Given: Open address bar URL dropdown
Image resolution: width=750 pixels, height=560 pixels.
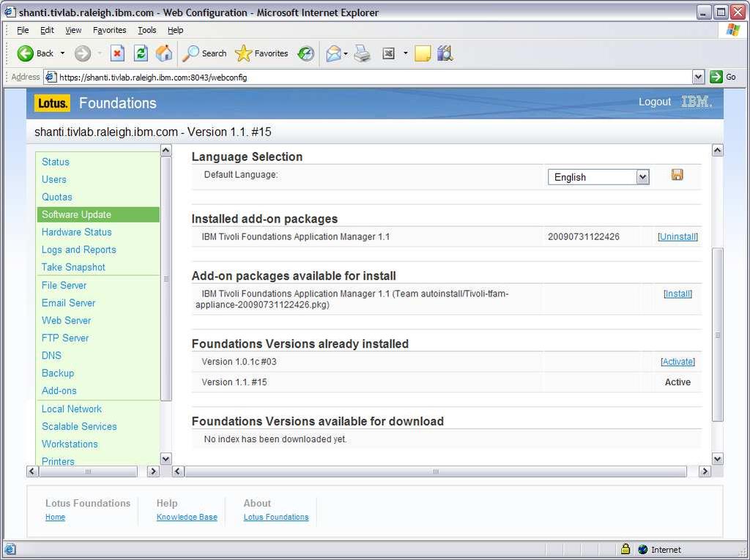Looking at the screenshot, I should coord(698,77).
